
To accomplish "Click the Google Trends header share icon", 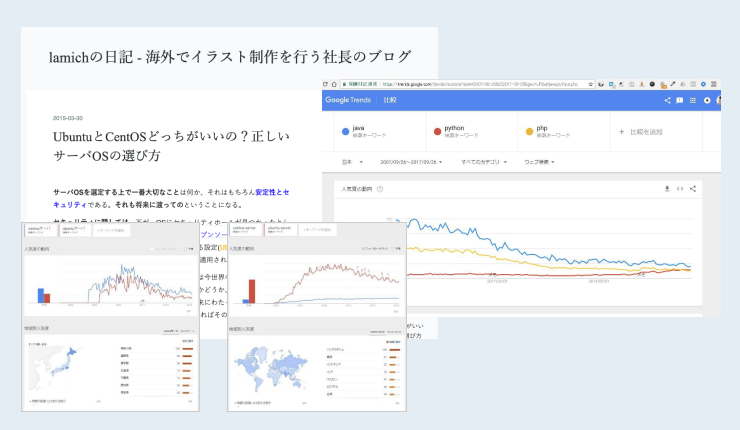I will pos(667,100).
